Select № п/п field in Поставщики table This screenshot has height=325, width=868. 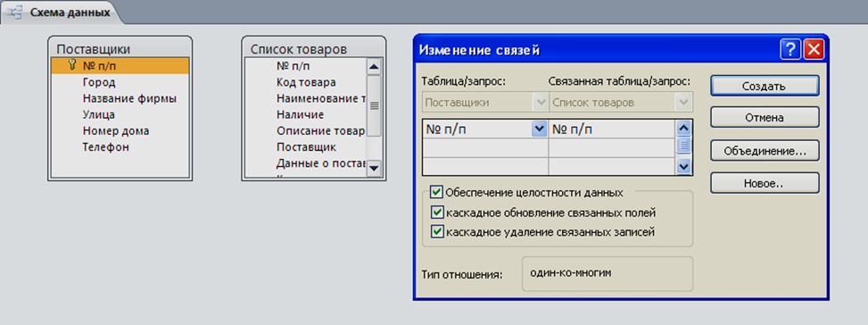(120, 66)
